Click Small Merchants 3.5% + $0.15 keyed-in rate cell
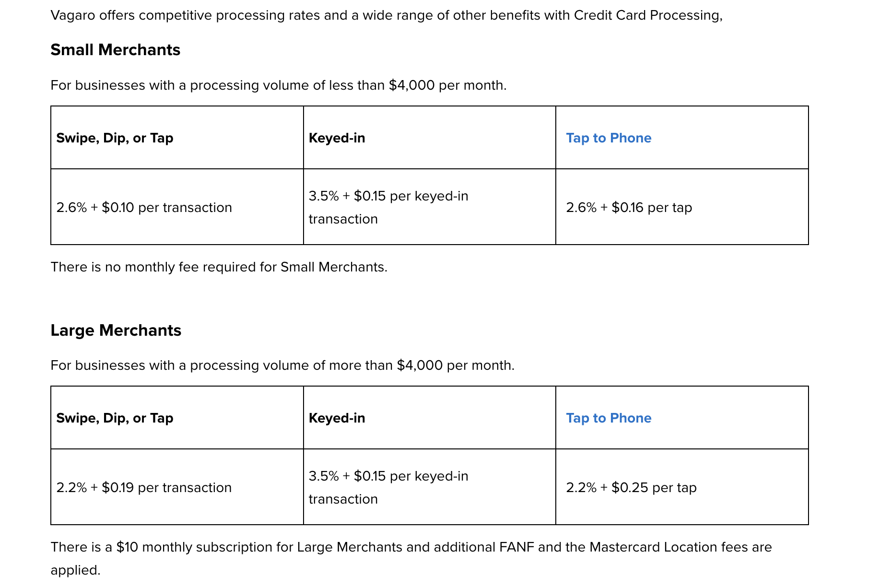This screenshot has height=588, width=891. pos(388,207)
